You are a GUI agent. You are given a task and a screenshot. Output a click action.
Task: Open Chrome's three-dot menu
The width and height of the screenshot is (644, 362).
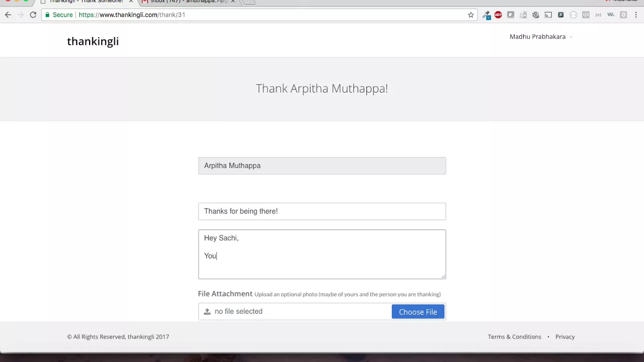[x=636, y=15]
